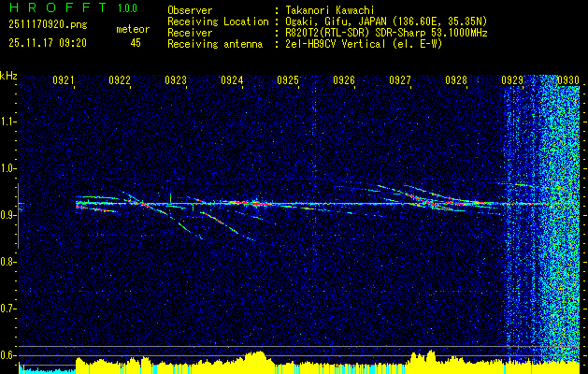Click the 0926 time marker
588x374 pixels.
[344, 79]
